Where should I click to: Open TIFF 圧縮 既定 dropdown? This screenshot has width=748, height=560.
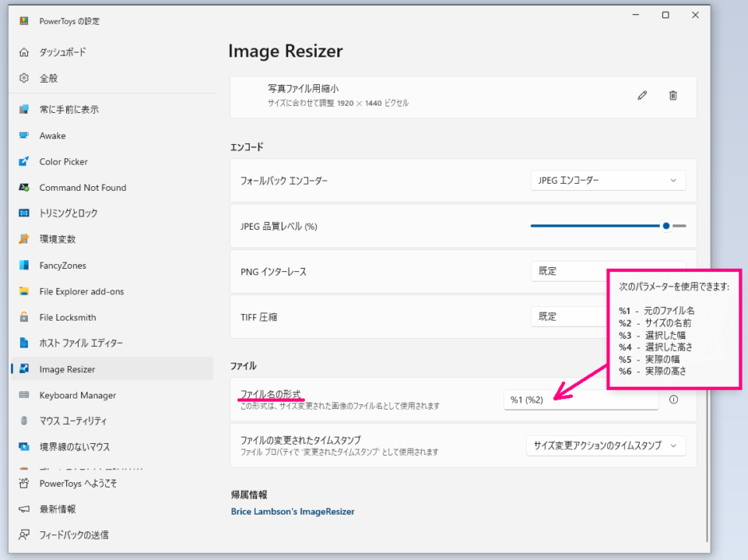pos(569,317)
